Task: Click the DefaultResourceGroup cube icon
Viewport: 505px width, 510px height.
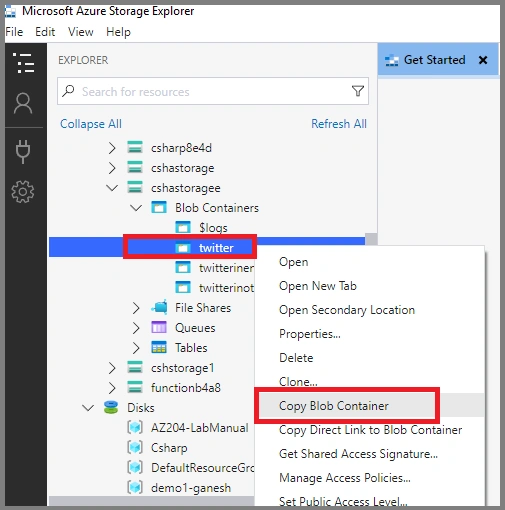Action: (135, 467)
